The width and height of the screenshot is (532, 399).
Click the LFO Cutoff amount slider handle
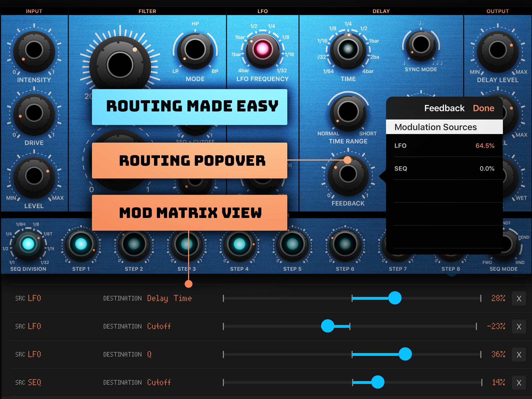pos(328,326)
